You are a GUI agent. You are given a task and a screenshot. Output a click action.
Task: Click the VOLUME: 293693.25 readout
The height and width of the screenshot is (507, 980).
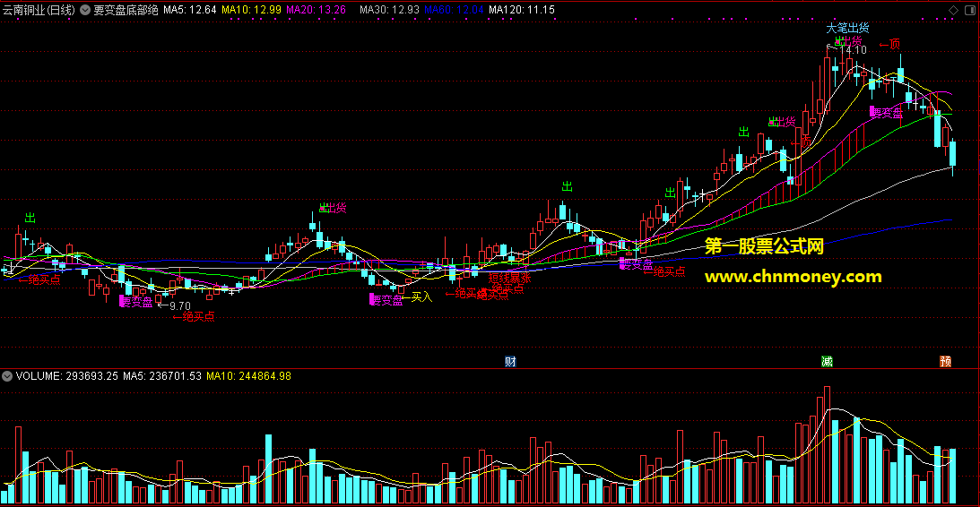click(67, 376)
